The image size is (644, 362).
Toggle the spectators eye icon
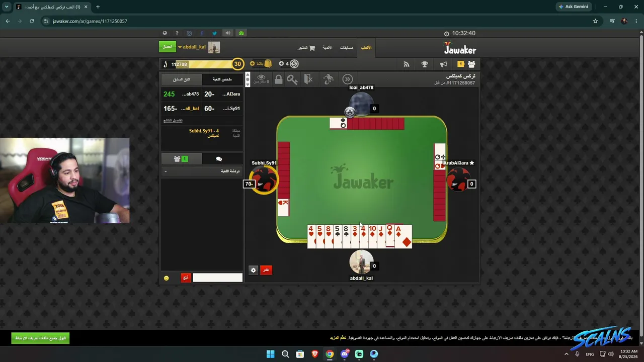262,78
